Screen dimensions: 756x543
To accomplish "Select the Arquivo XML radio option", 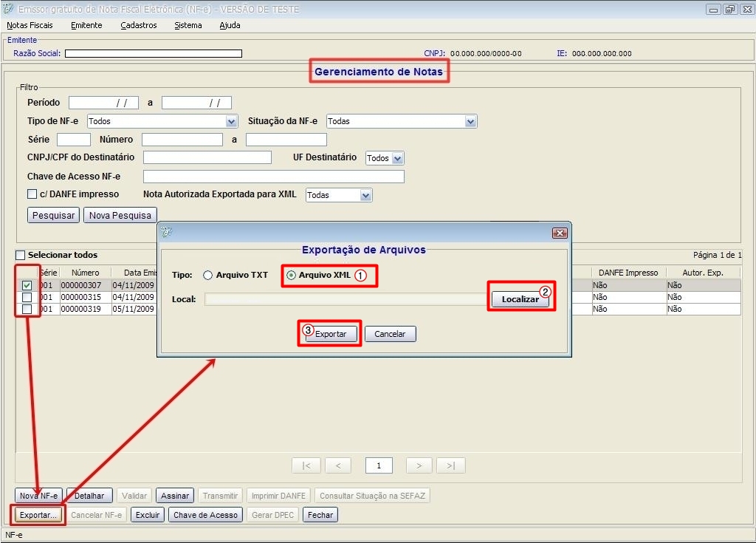I will tap(291, 276).
